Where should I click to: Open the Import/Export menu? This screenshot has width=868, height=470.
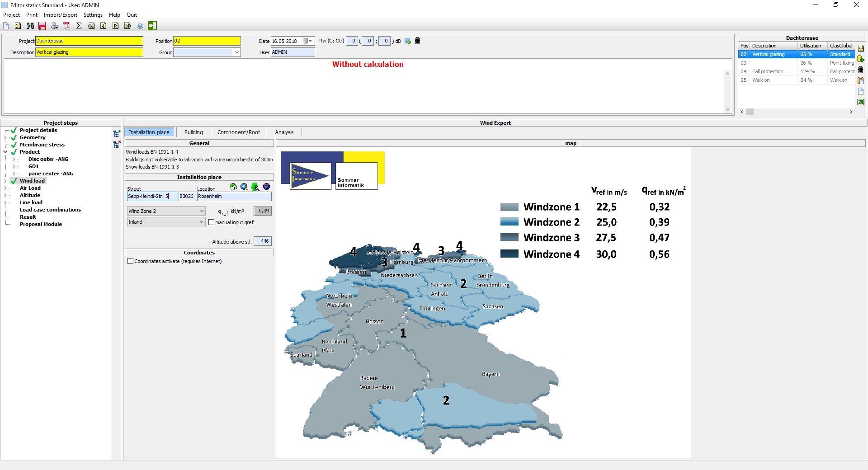[x=60, y=15]
